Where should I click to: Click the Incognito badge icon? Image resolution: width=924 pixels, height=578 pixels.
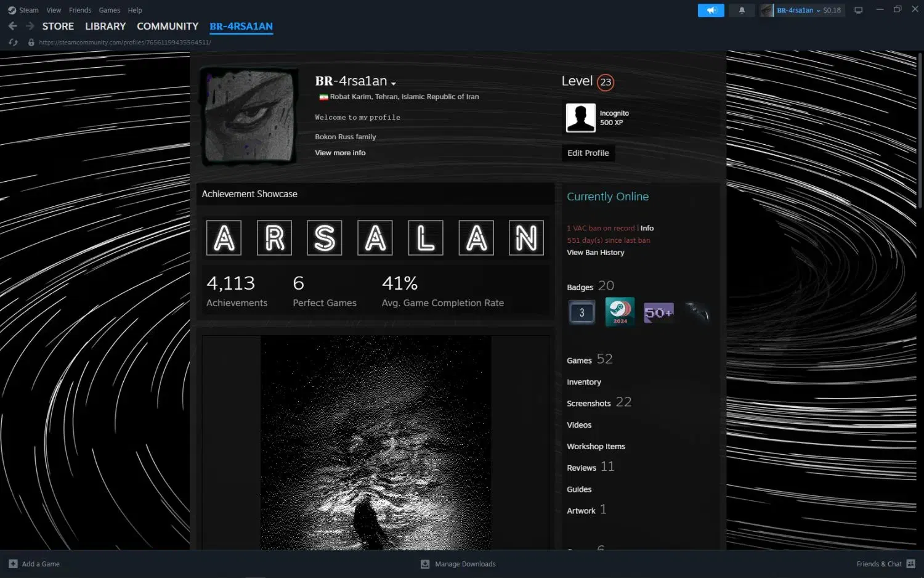tap(580, 118)
